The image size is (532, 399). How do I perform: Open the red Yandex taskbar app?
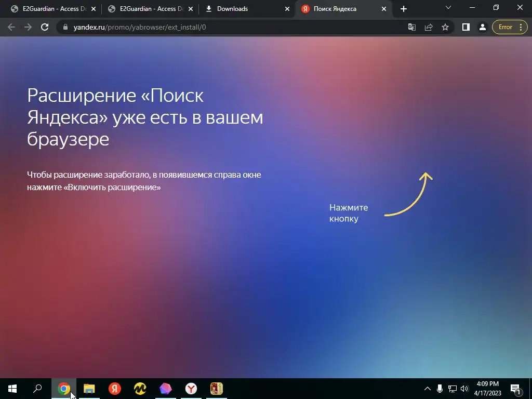115,389
